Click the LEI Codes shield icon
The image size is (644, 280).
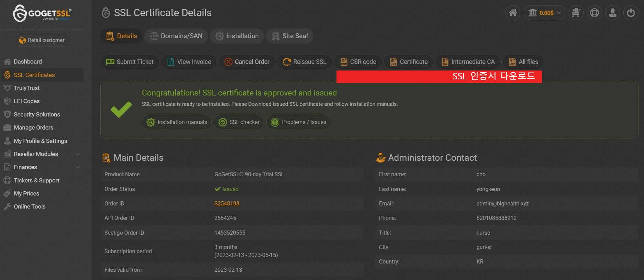click(x=7, y=101)
